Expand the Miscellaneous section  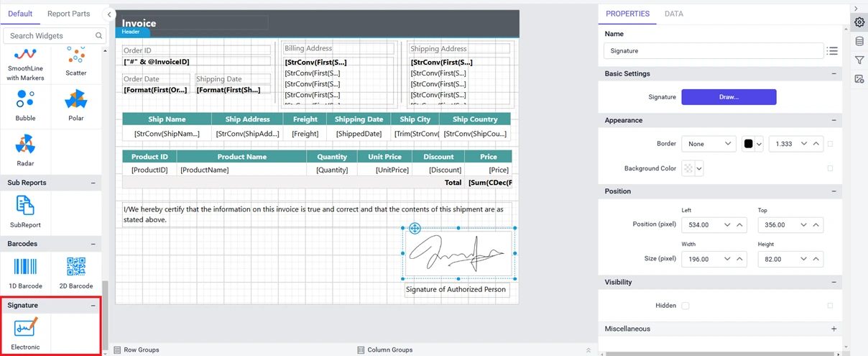pos(834,329)
